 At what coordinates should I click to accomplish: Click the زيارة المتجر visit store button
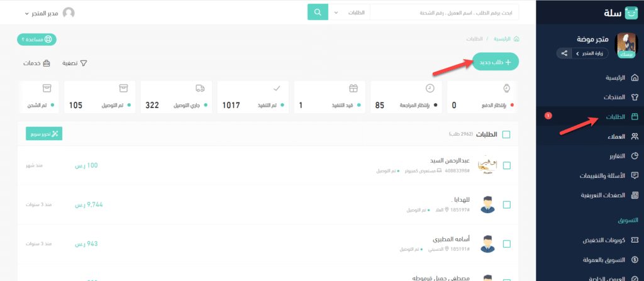[x=591, y=53]
